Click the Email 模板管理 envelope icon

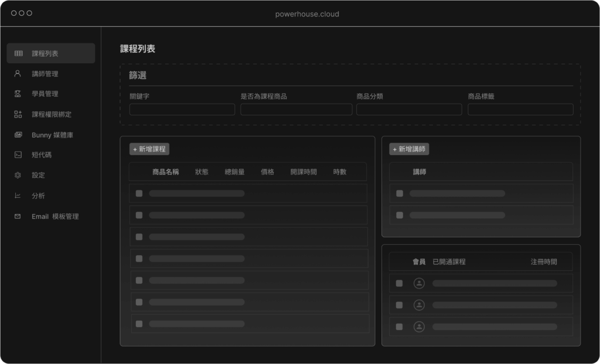(x=18, y=216)
